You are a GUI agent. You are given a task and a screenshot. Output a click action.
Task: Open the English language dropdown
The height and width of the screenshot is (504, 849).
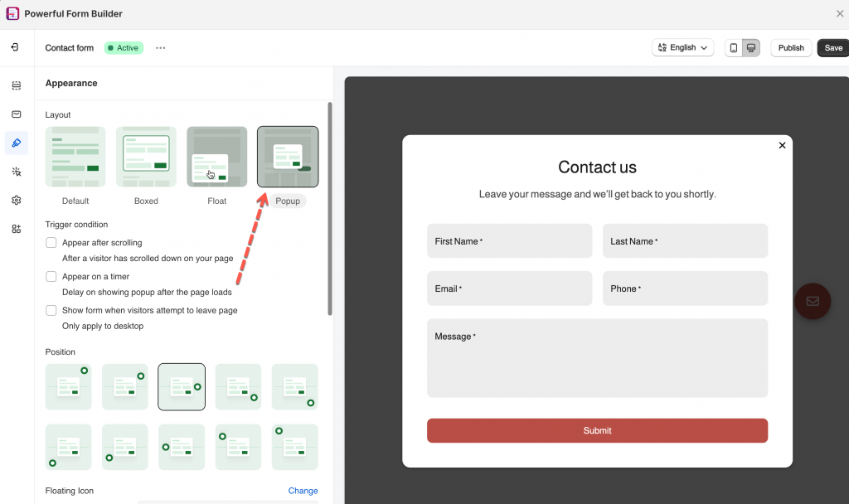tap(683, 48)
